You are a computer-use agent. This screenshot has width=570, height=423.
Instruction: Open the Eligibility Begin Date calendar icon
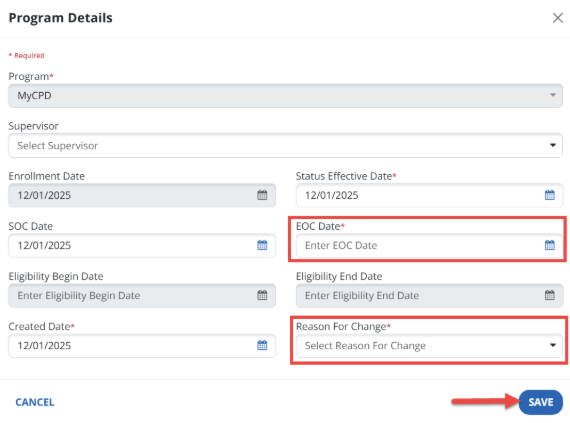262,295
